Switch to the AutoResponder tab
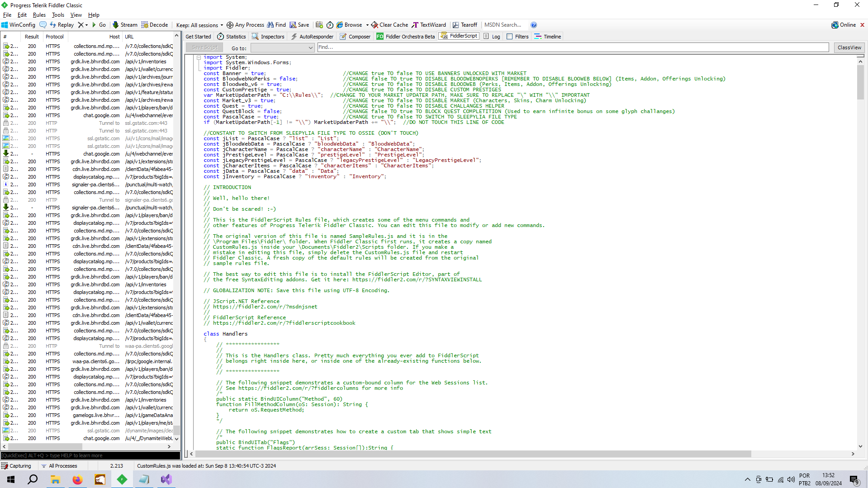Screen dimensions: 868x488 [x=312, y=37]
